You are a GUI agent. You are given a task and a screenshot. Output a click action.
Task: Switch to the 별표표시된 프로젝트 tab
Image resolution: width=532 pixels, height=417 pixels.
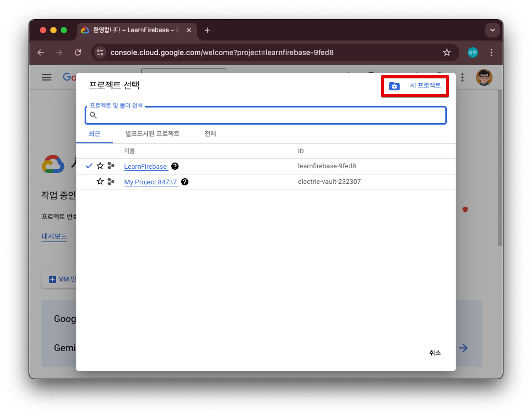tap(152, 133)
